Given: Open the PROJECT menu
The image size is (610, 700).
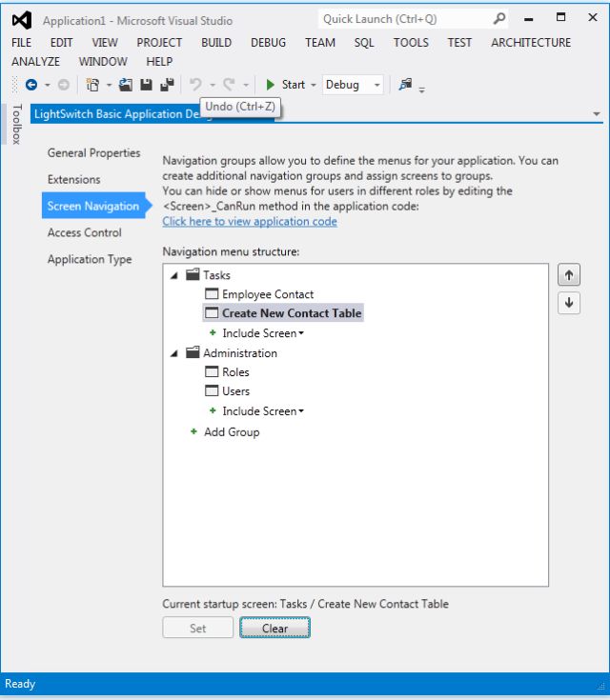Looking at the screenshot, I should [159, 43].
